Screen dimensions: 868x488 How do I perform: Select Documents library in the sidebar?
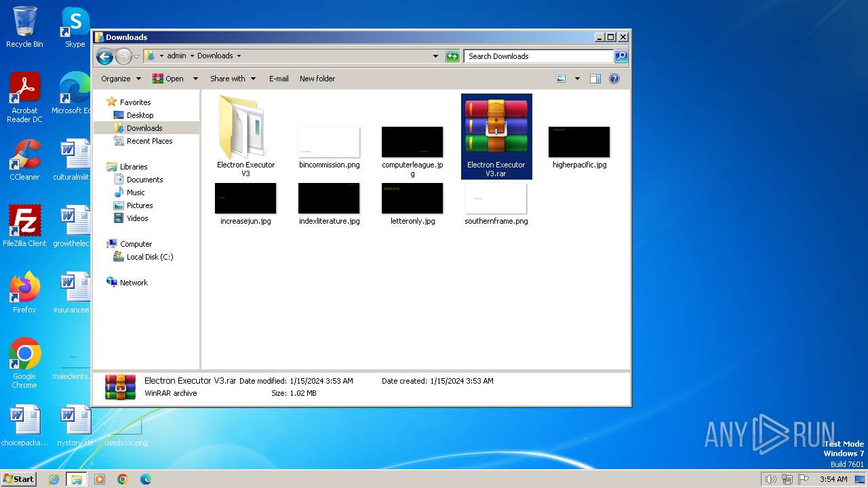click(144, 180)
